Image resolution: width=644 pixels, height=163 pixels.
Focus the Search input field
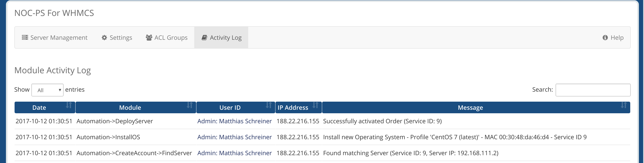click(x=593, y=90)
